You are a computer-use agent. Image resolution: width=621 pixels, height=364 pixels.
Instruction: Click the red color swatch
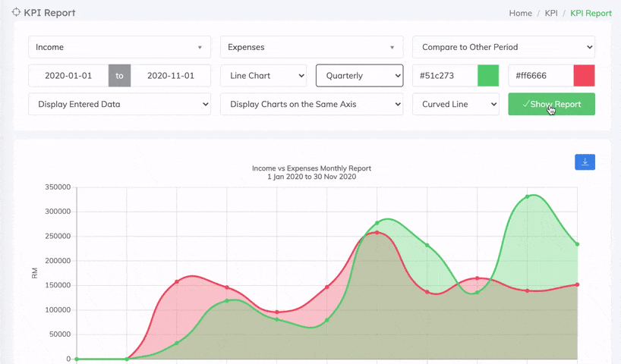pyautogui.click(x=584, y=76)
